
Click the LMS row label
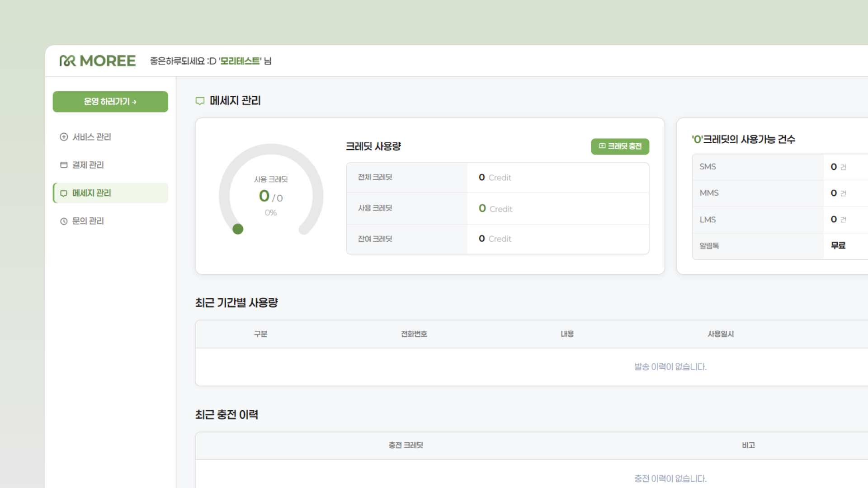[x=708, y=220]
